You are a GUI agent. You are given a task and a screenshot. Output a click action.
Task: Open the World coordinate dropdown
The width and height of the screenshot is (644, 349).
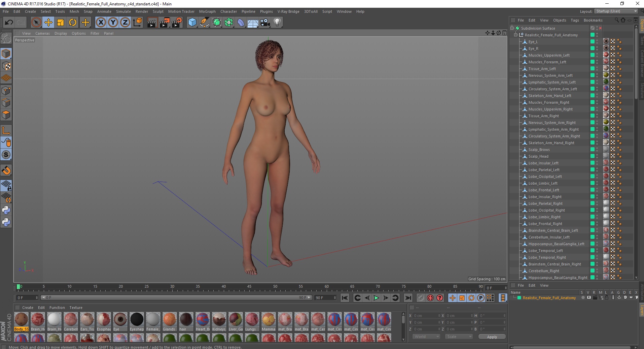[x=426, y=337]
